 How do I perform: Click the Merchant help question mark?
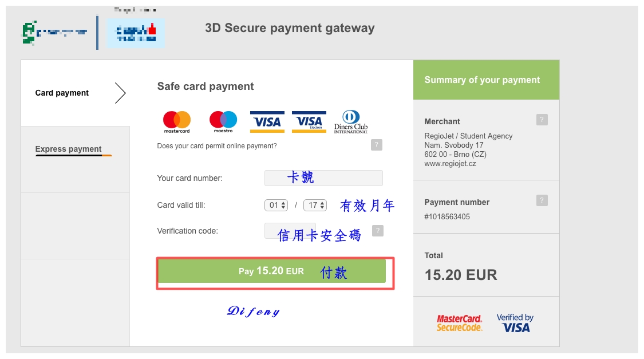(x=542, y=120)
